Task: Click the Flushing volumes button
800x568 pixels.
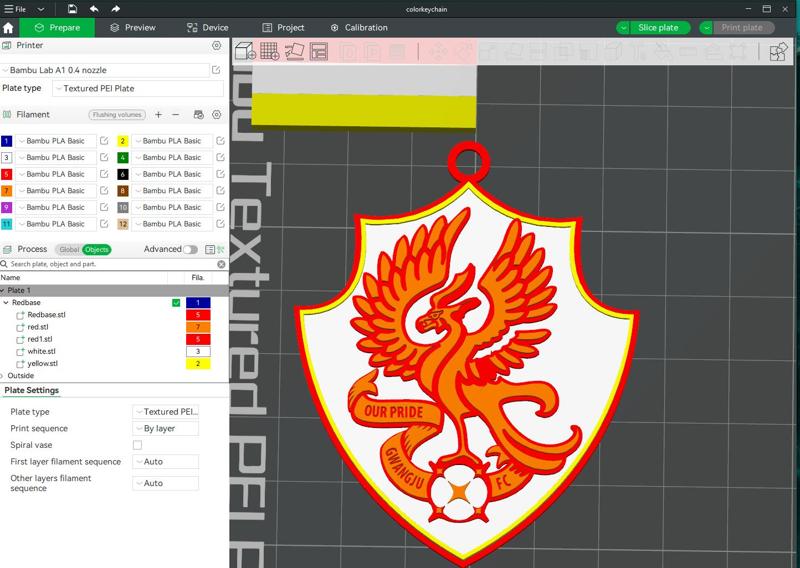Action: tap(117, 115)
